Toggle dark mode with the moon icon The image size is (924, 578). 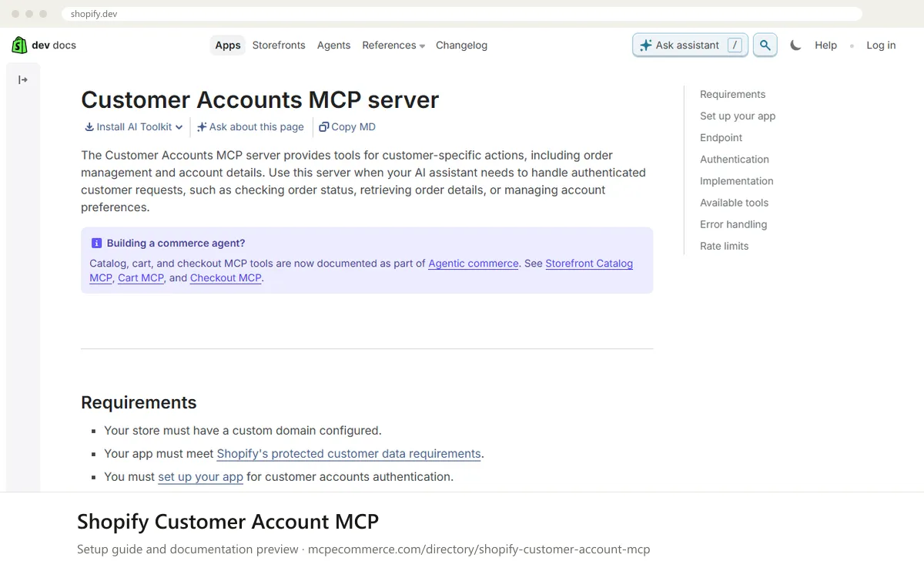point(795,45)
